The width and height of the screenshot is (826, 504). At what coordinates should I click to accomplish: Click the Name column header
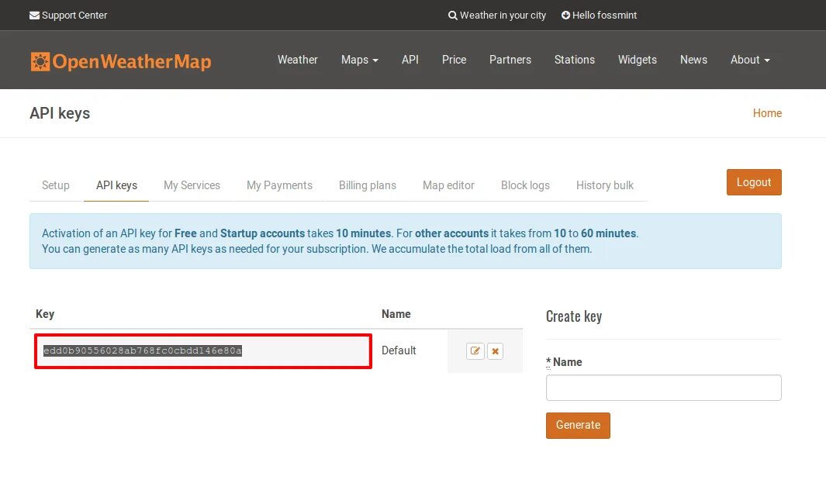tap(396, 314)
